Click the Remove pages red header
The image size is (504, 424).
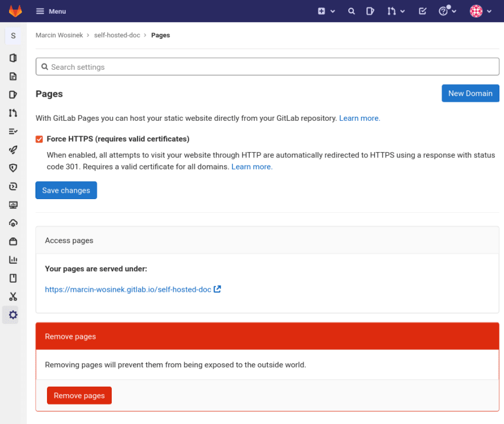(267, 336)
